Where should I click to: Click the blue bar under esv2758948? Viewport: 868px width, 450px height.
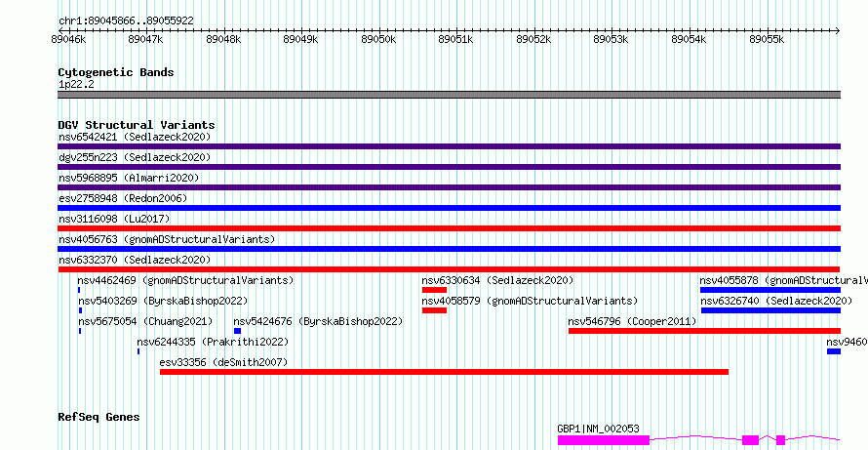pyautogui.click(x=449, y=208)
